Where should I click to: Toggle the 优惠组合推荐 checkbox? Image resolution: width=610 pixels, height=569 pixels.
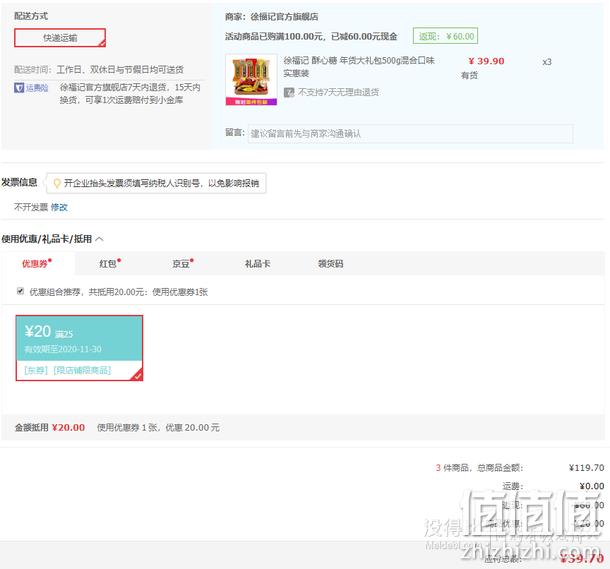click(x=20, y=291)
